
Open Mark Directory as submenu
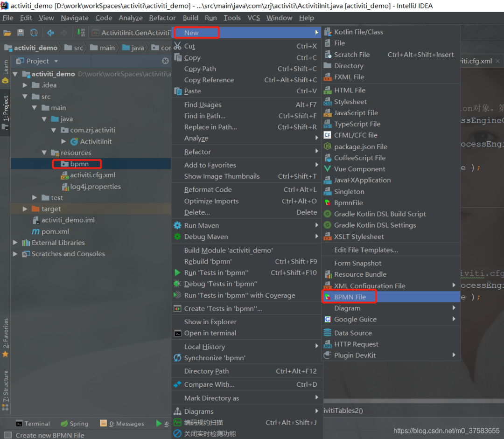tap(246, 398)
